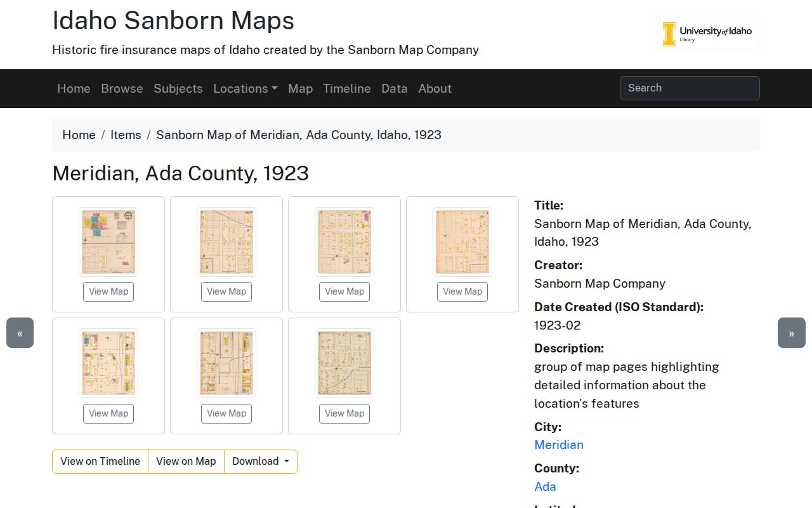Focus the Search input field
Image resolution: width=812 pixels, height=508 pixels.
click(x=690, y=88)
